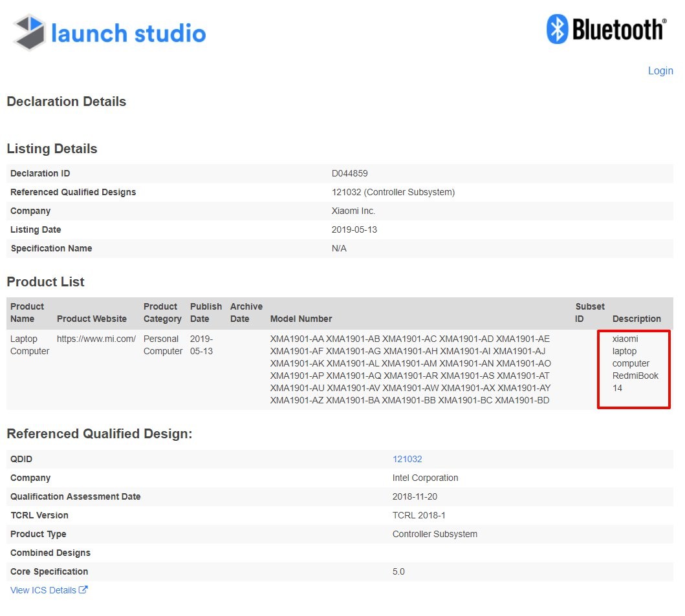
Task: Click the external link icon beside View ICS Details
Action: (83, 589)
